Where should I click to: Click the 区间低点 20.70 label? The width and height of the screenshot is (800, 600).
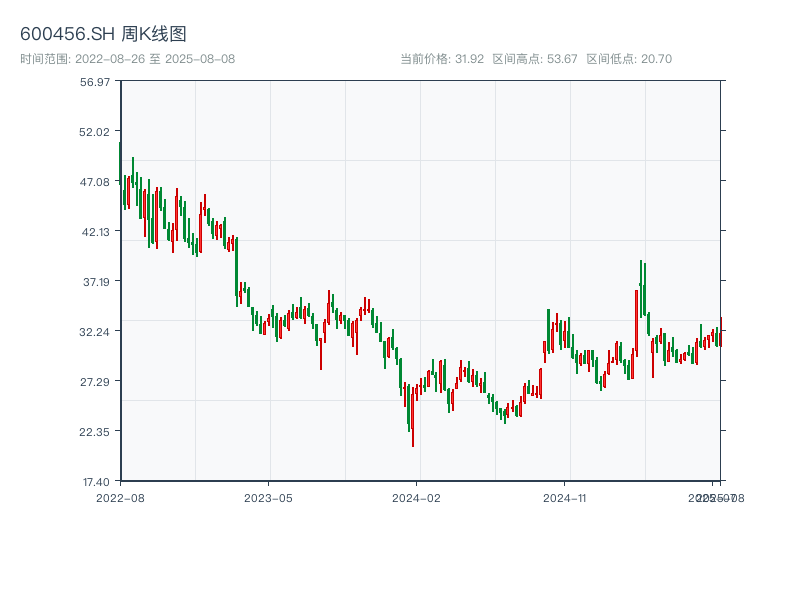(629, 59)
